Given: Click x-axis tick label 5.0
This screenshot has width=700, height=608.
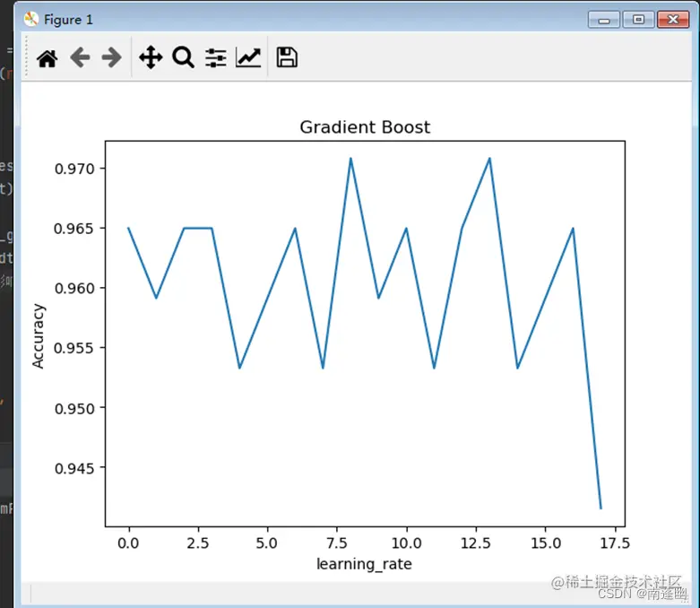Looking at the screenshot, I should click(267, 543).
